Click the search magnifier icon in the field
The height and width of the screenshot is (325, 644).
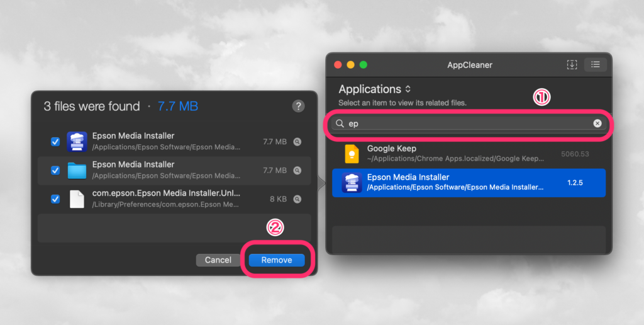click(340, 123)
